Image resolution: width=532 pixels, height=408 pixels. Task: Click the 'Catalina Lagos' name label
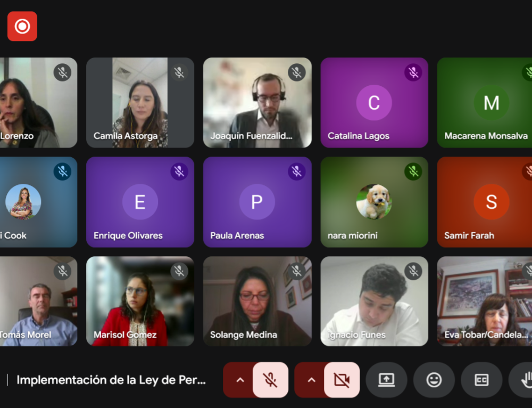(x=358, y=136)
